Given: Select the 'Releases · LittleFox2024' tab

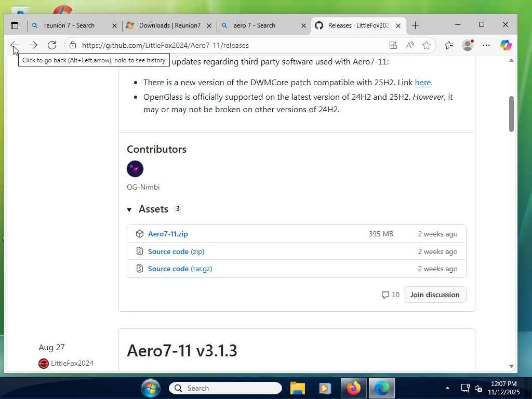Looking at the screenshot, I should coord(358,25).
